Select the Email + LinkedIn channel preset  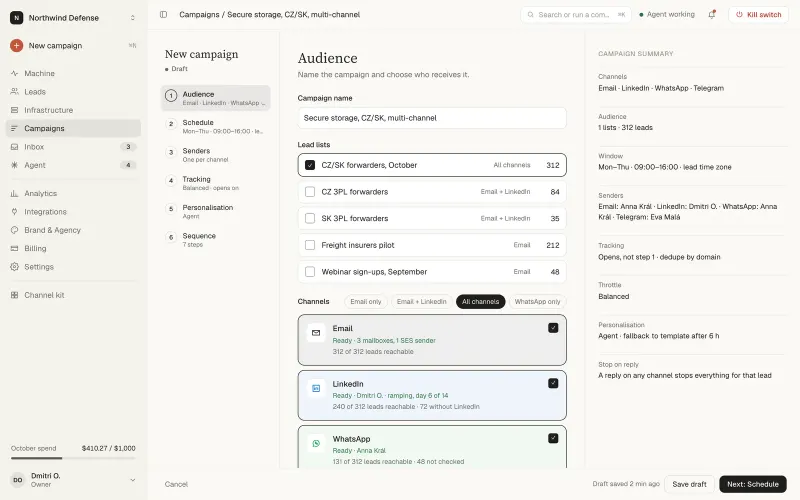tap(421, 302)
